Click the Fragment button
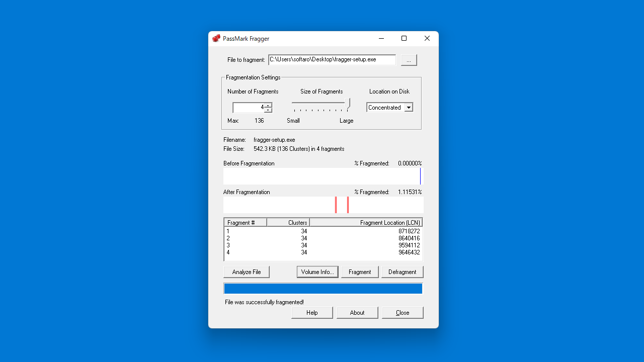644x362 pixels. (x=360, y=272)
